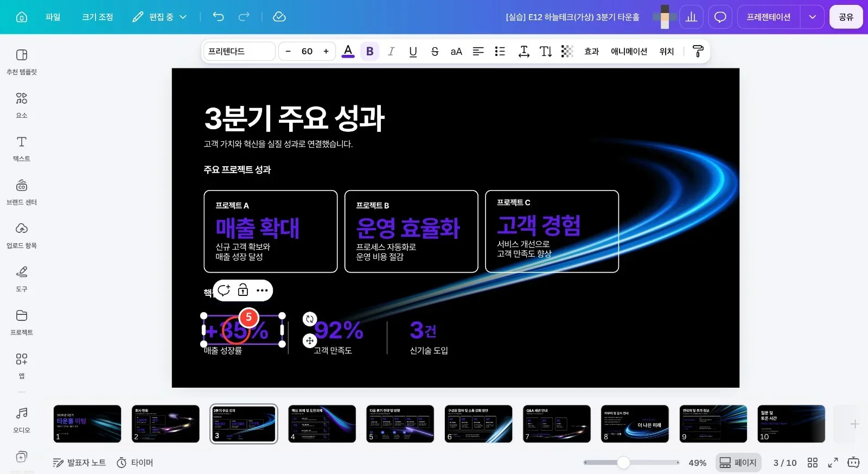Expand the 편집 중 mode dropdown
The image size is (868, 474).
pyautogui.click(x=159, y=17)
